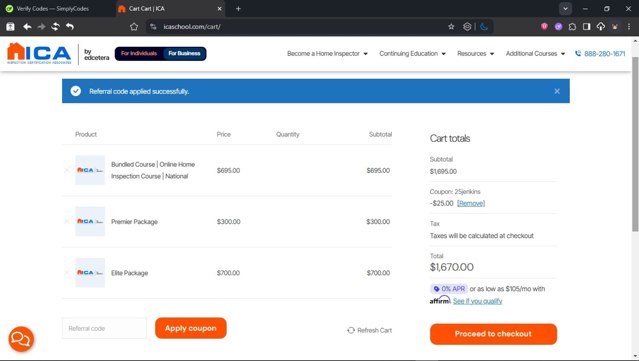Open the Premier Package product link

click(134, 222)
